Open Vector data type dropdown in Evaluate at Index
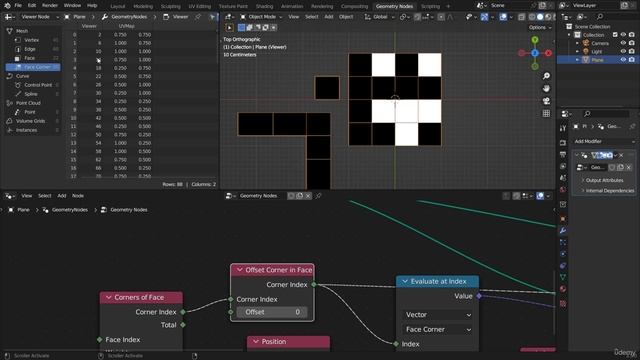This screenshot has height=360, width=640. click(x=438, y=315)
